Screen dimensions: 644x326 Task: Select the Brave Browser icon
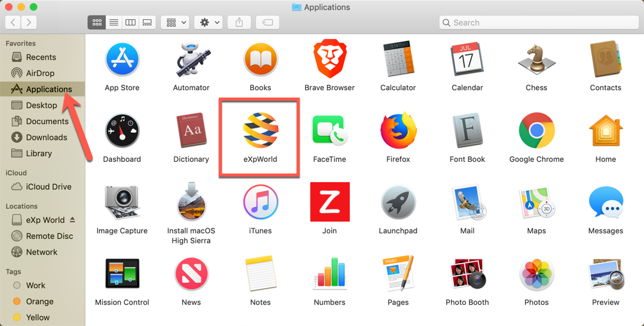click(x=329, y=59)
